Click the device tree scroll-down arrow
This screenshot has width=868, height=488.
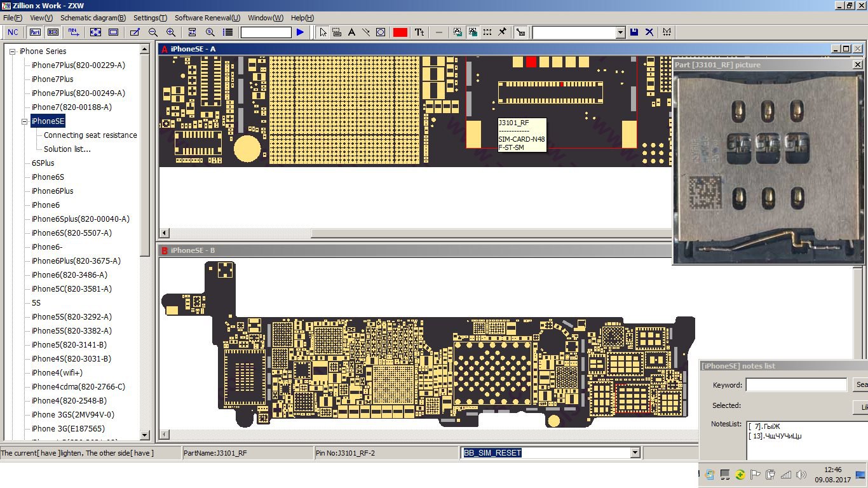145,435
